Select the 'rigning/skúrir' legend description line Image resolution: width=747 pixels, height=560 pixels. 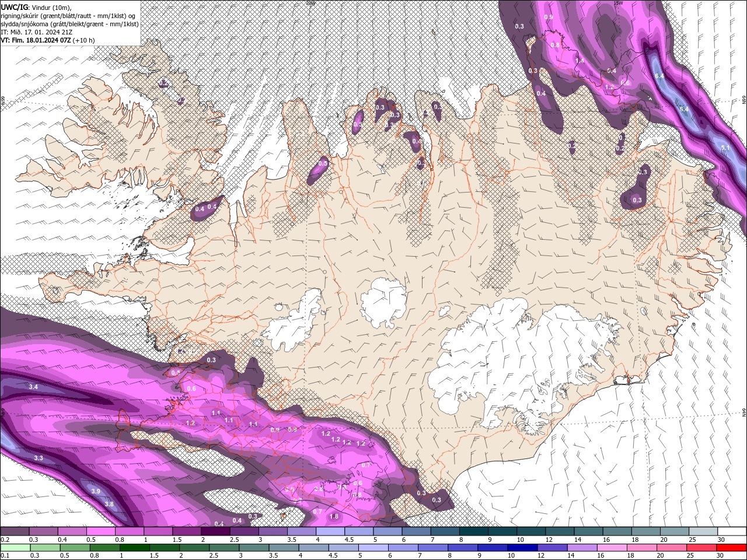tap(69, 16)
